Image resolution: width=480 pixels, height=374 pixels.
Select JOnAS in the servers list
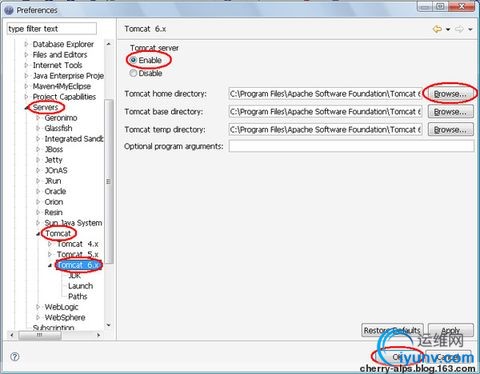coord(56,170)
